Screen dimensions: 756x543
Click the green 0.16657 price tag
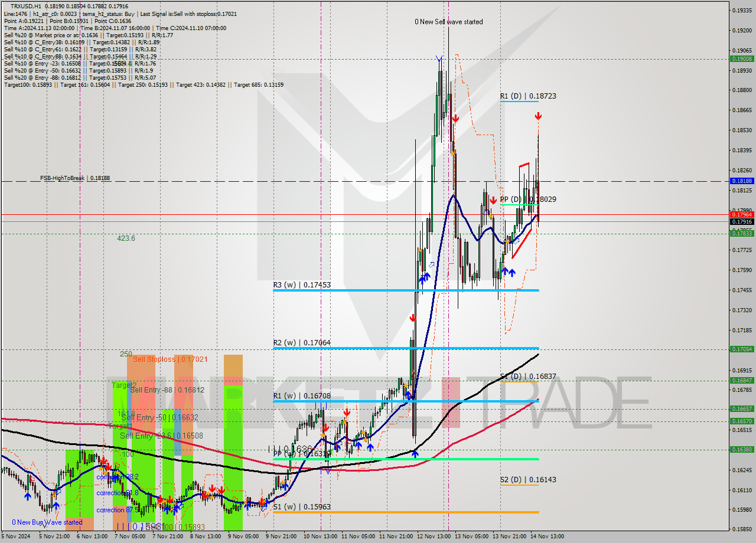click(x=742, y=408)
